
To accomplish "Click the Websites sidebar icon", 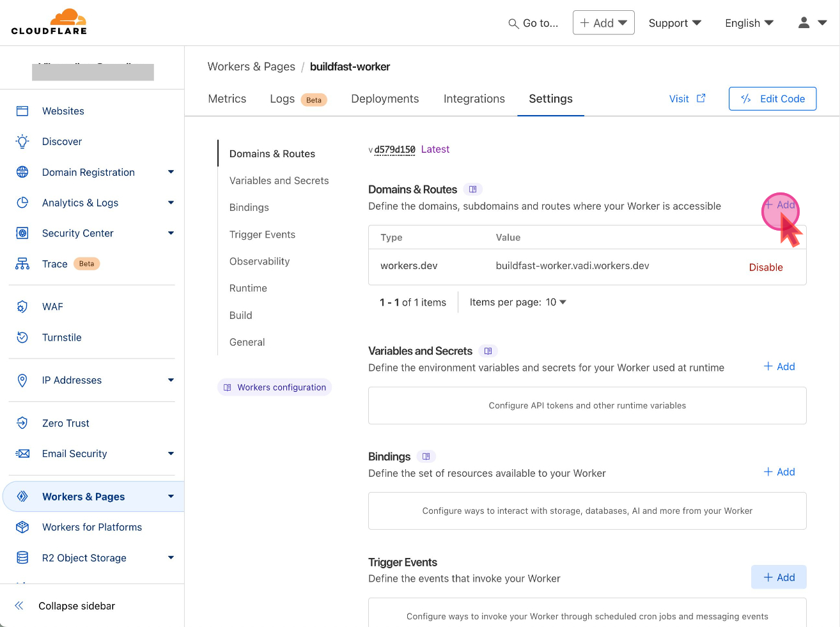I will click(x=22, y=111).
